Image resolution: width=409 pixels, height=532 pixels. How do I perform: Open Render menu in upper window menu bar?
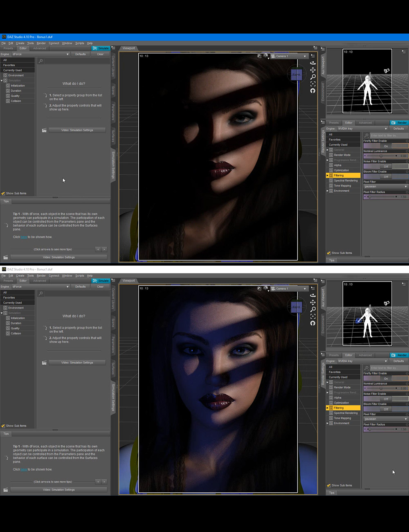click(x=41, y=43)
